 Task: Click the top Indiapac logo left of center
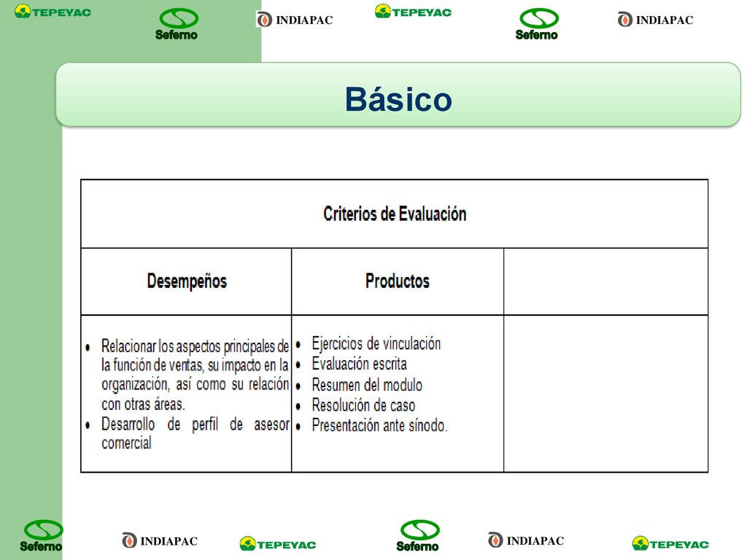pos(295,20)
